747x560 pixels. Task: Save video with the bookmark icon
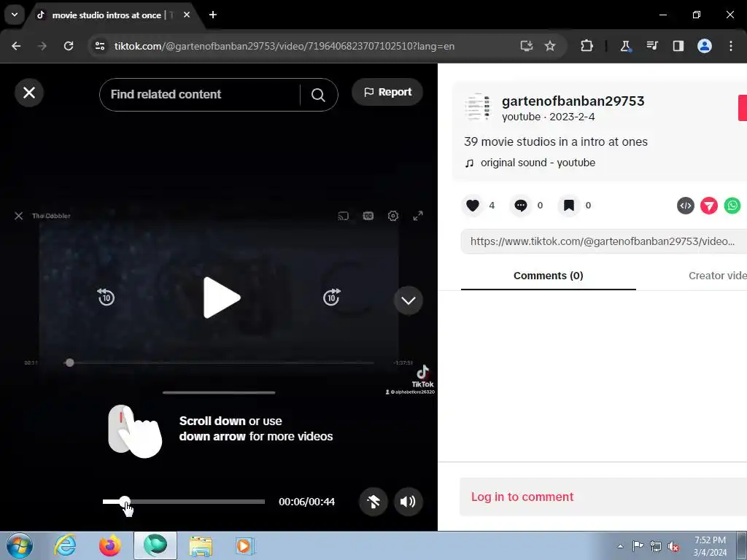569,205
